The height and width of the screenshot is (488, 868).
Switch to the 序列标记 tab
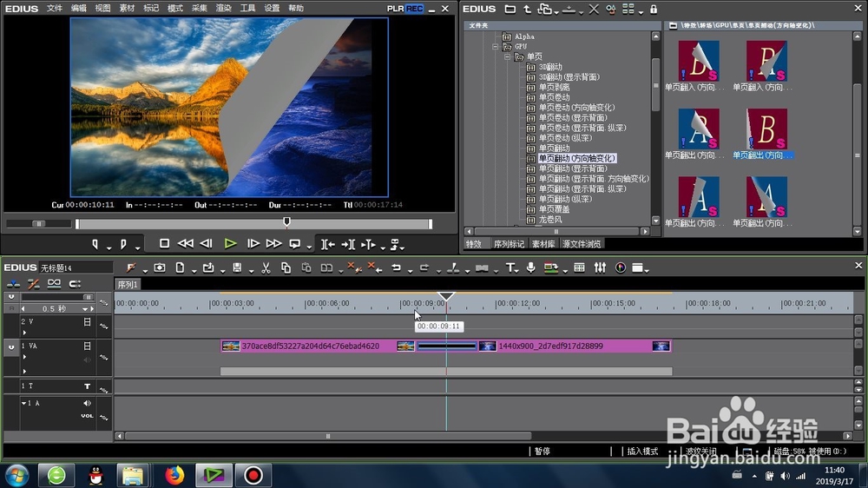(509, 244)
